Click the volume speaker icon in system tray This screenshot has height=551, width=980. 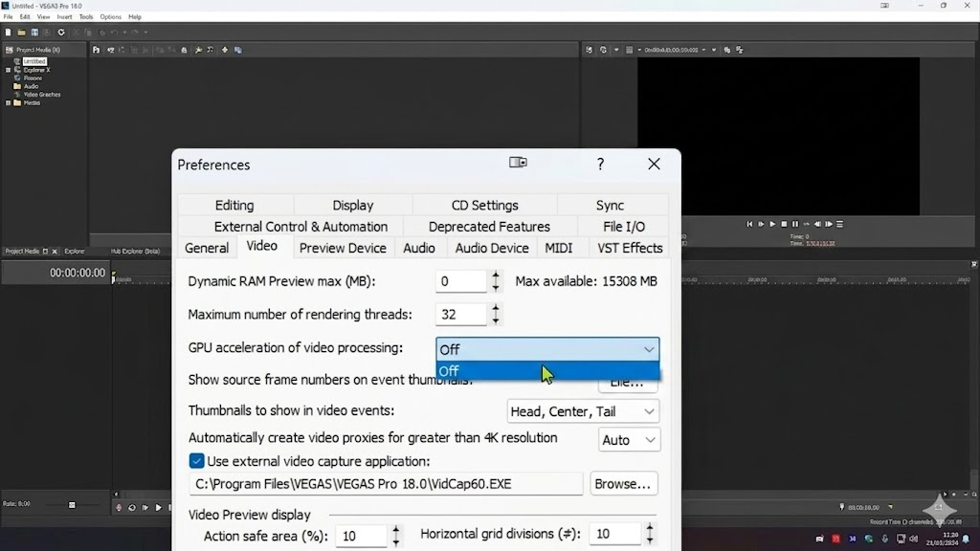914,539
